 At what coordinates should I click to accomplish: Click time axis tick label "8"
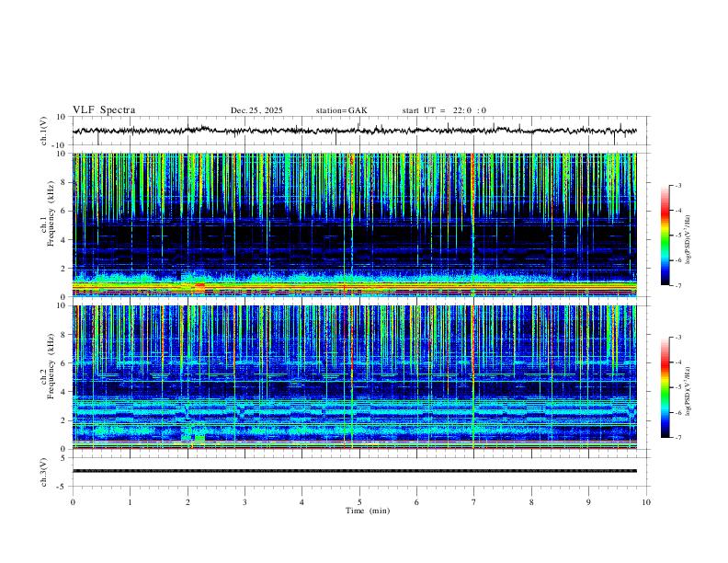pyautogui.click(x=531, y=502)
